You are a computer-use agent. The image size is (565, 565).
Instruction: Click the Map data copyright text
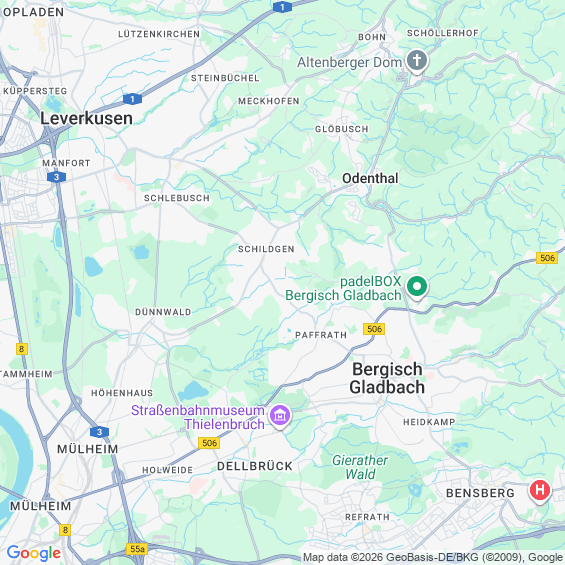point(433,558)
